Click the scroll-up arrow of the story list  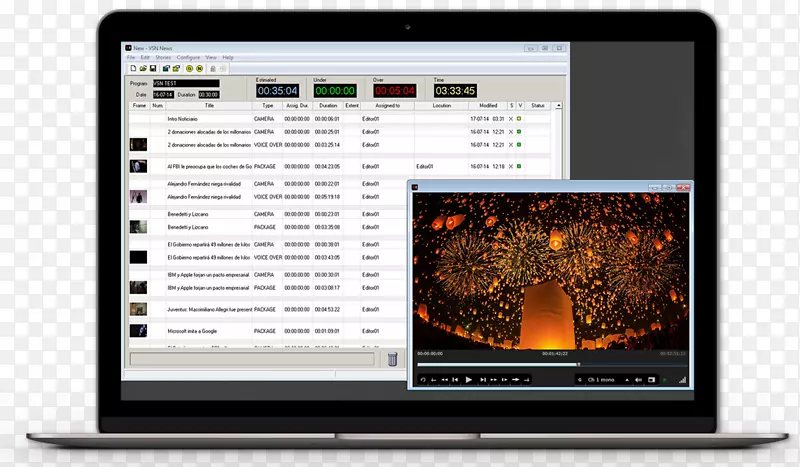(558, 105)
